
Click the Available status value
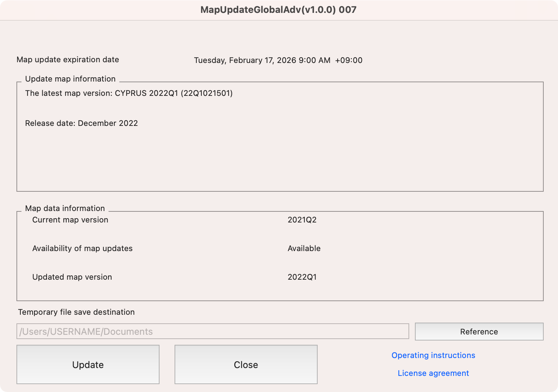(x=304, y=249)
